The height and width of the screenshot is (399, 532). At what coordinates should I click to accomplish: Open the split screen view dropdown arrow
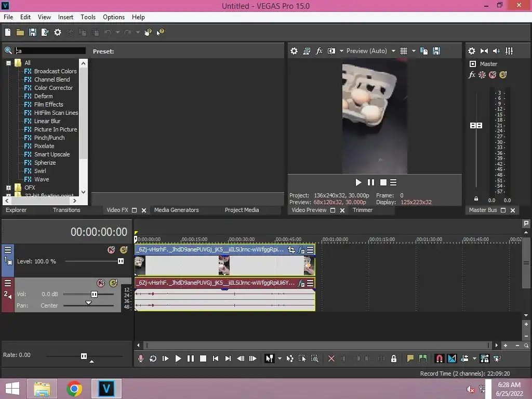[341, 51]
